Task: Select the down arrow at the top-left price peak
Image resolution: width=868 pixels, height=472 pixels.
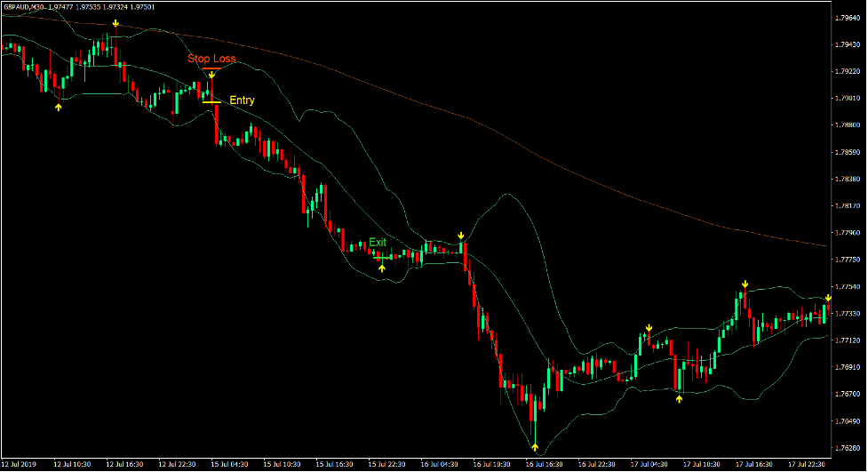Action: [114, 24]
